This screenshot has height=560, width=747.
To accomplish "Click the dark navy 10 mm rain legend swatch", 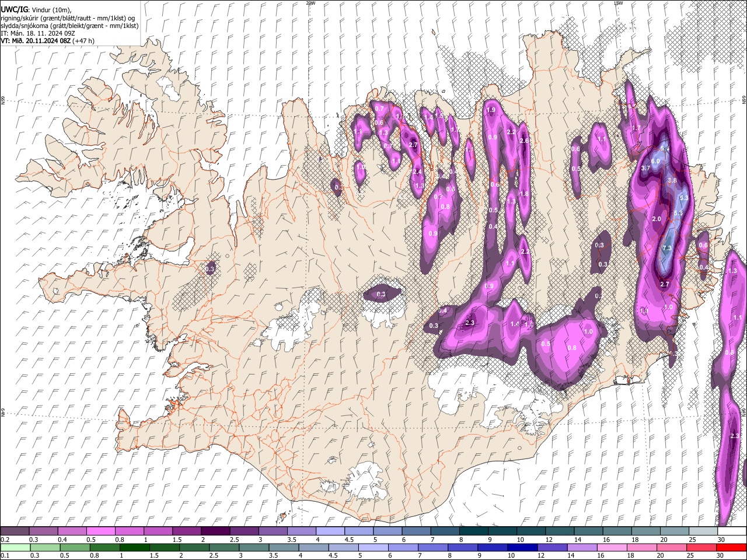I will [x=522, y=547].
